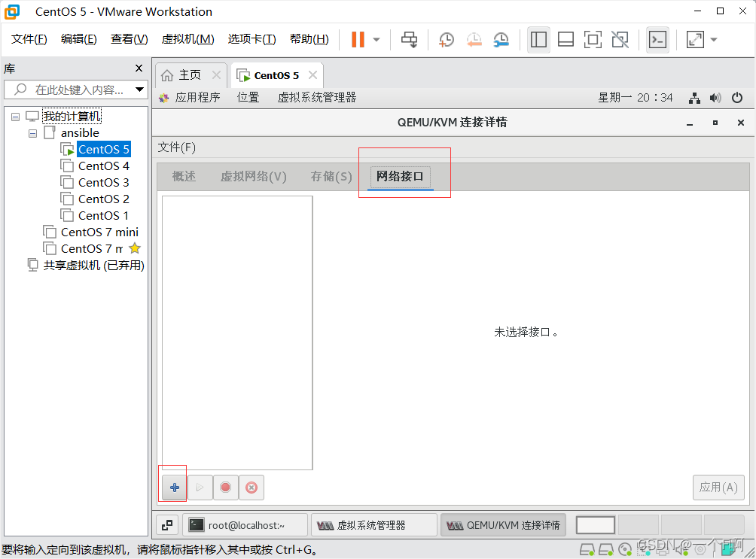The image size is (756, 559).
Task: Open the 虚拟机(M) menu
Action: pyautogui.click(x=187, y=39)
